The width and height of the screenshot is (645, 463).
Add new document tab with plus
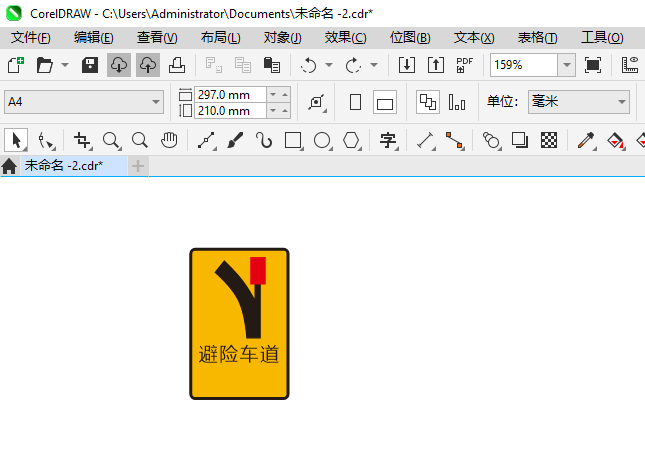pos(138,166)
